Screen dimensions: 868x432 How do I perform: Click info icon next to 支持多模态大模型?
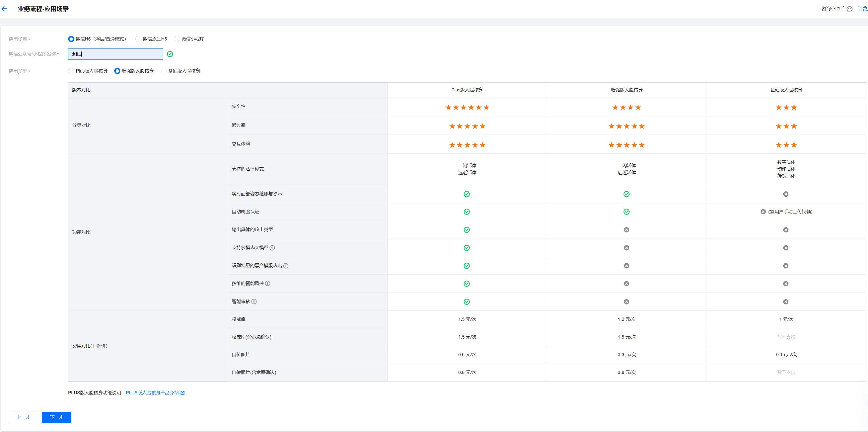(x=272, y=248)
